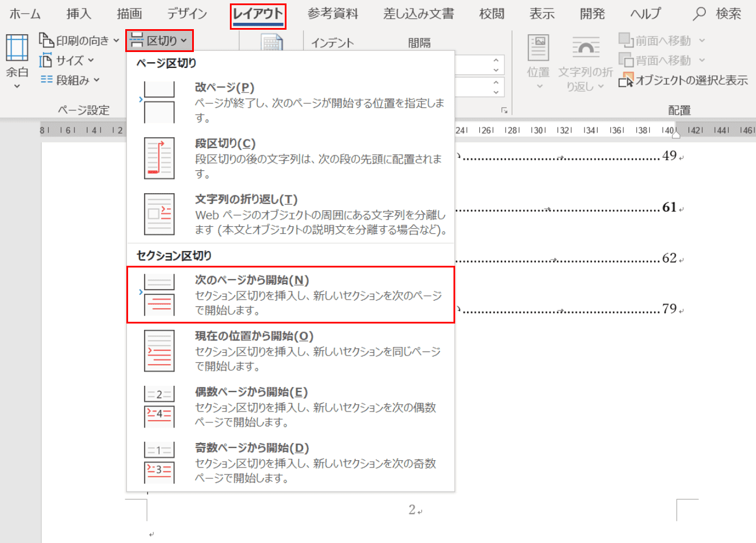Click the 印刷の向き orientation icon
This screenshot has width=756, height=543.
pos(46,40)
